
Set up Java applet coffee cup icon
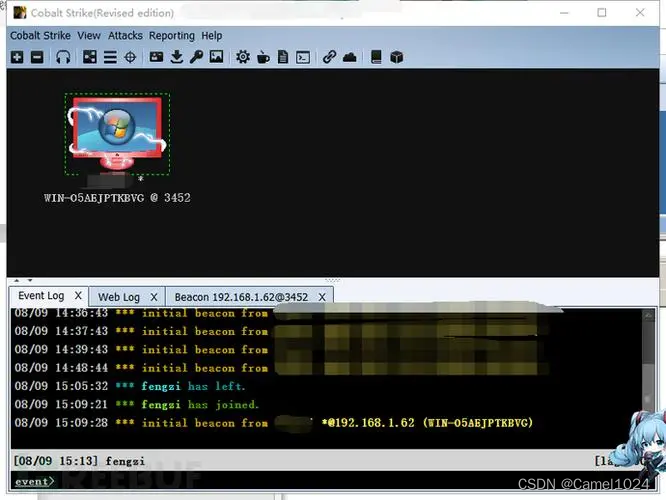pyautogui.click(x=263, y=57)
